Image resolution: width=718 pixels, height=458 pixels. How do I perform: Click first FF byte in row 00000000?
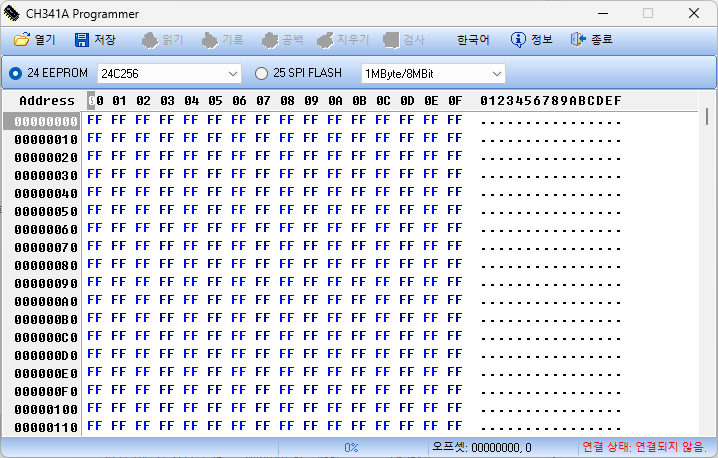tap(95, 120)
